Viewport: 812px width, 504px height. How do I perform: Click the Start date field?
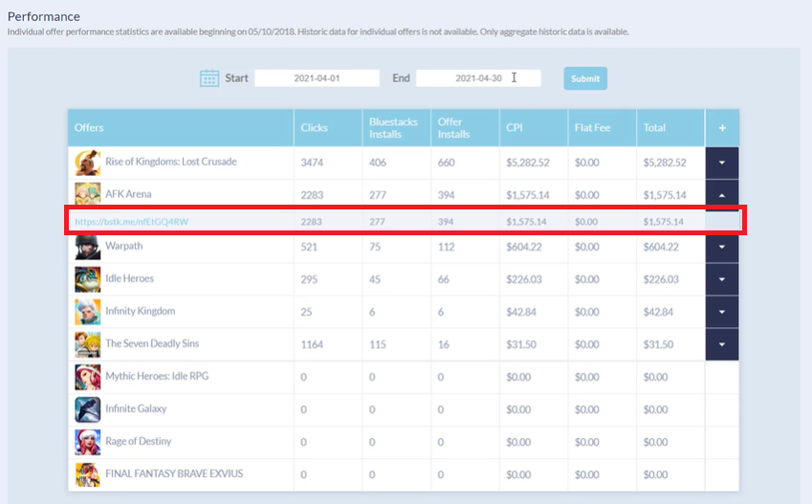tap(317, 78)
